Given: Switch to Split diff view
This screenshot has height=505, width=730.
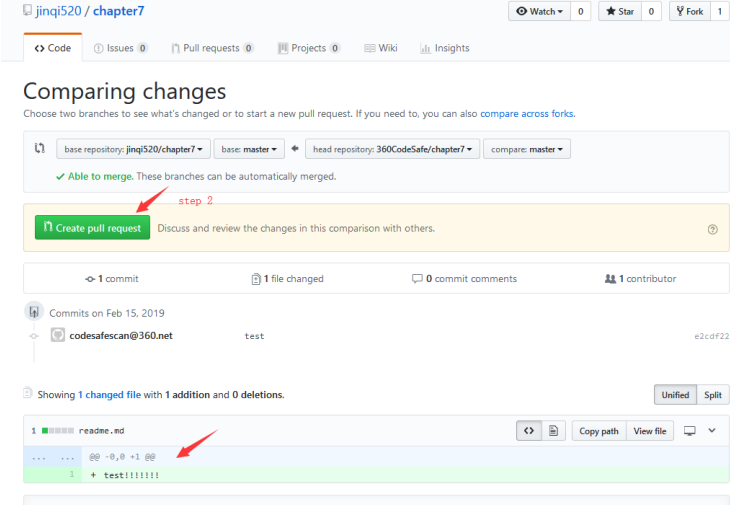Looking at the screenshot, I should click(713, 395).
